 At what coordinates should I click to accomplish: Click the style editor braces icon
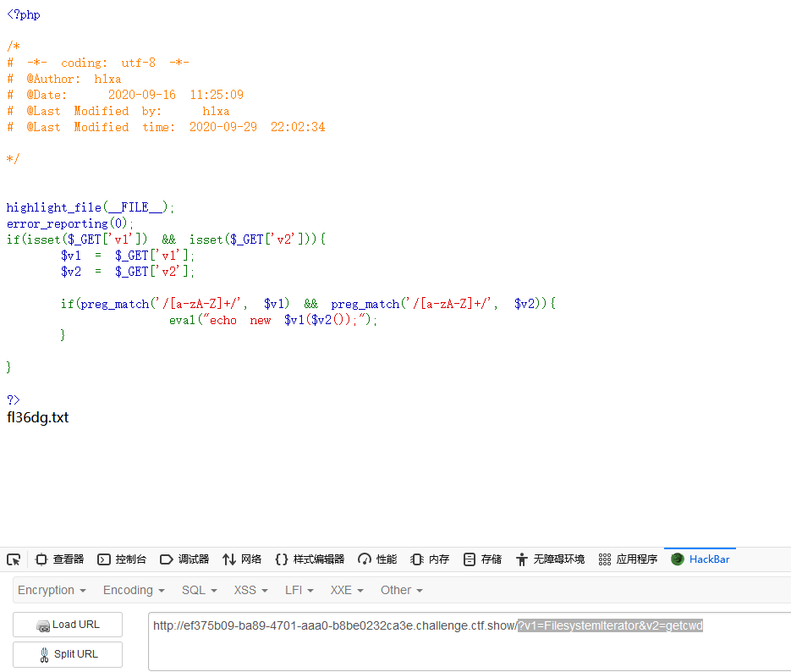tap(282, 559)
